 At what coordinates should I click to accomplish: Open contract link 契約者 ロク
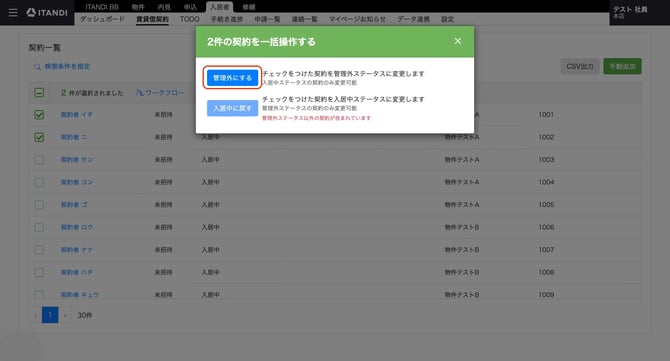click(76, 227)
